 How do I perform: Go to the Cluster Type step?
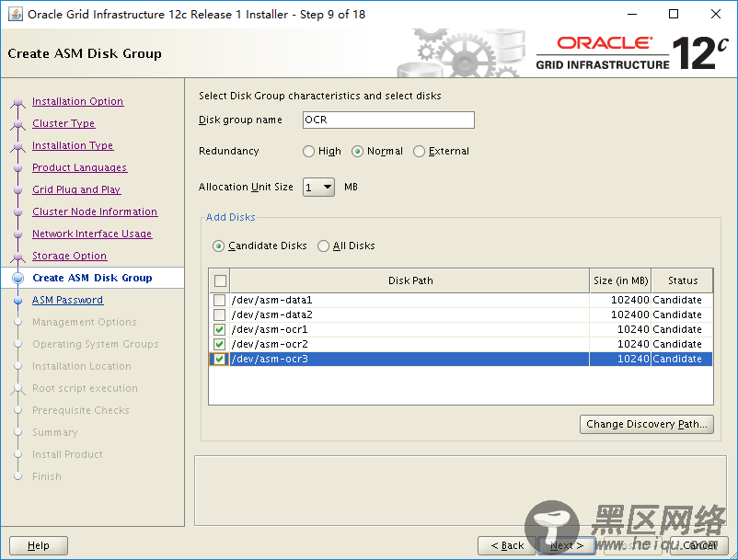pos(63,123)
